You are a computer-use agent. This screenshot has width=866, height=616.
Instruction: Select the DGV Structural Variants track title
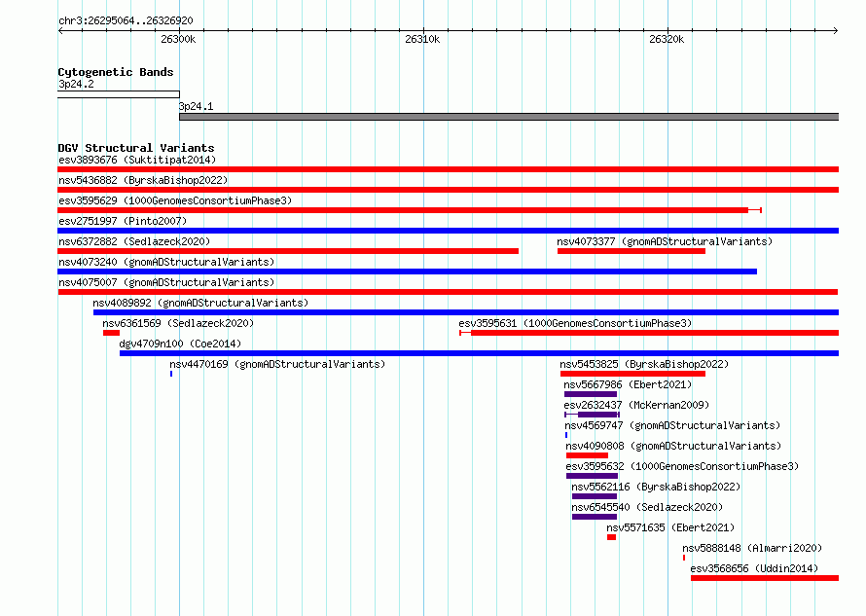tap(136, 148)
